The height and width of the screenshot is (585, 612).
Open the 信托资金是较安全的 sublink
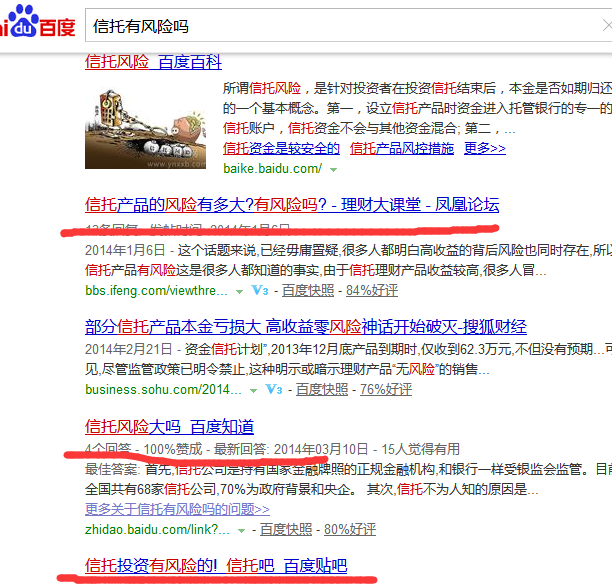click(x=281, y=148)
